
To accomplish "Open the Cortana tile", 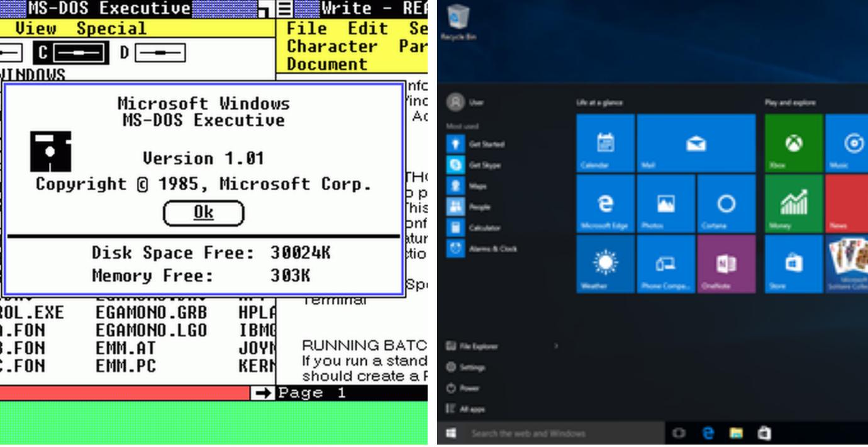I will click(726, 203).
